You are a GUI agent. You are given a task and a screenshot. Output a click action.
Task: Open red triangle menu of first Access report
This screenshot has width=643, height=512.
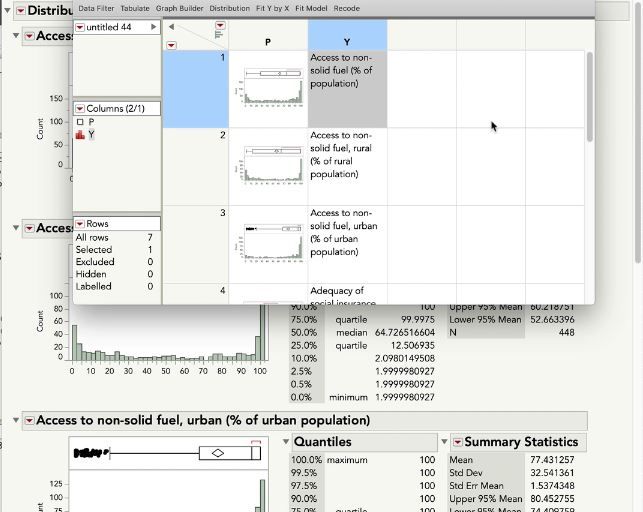[29, 36]
